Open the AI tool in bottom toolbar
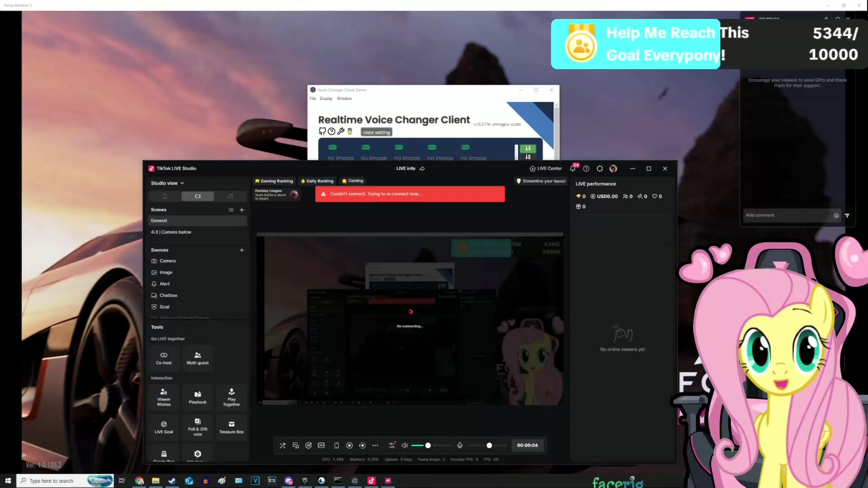 coord(308,446)
